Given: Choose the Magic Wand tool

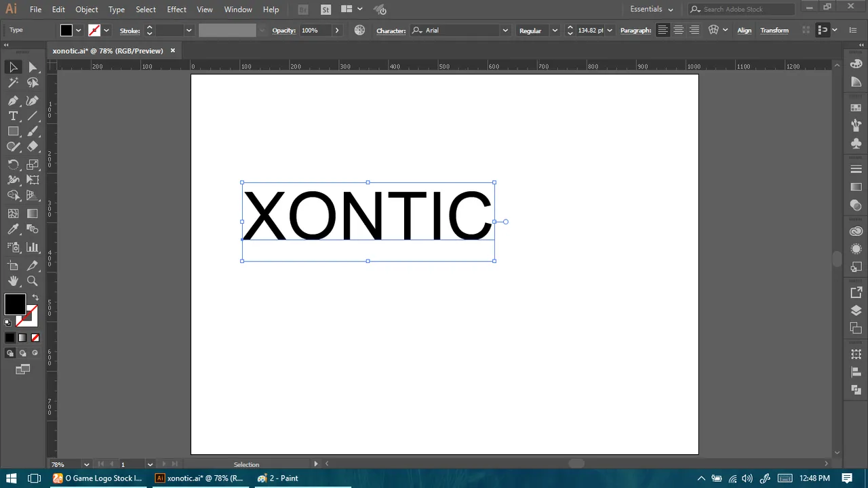Looking at the screenshot, I should click(13, 83).
